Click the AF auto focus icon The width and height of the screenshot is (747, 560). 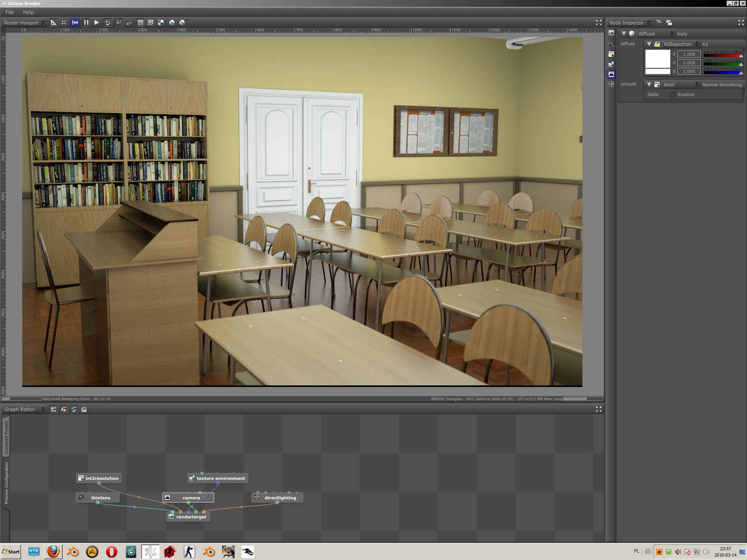point(119,23)
